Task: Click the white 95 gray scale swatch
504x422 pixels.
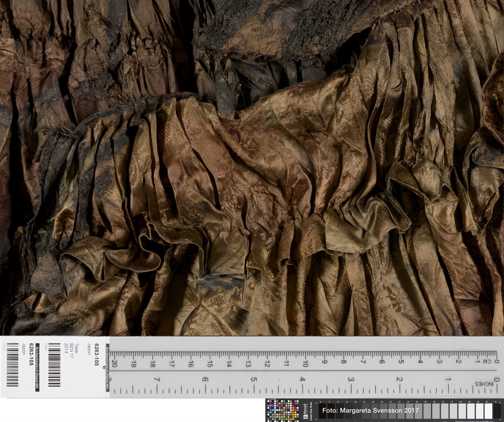Action: pyautogui.click(x=488, y=411)
